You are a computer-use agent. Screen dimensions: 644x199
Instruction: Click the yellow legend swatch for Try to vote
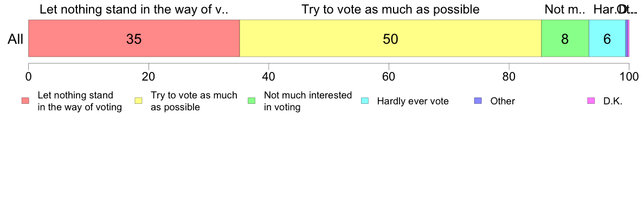coord(138,101)
